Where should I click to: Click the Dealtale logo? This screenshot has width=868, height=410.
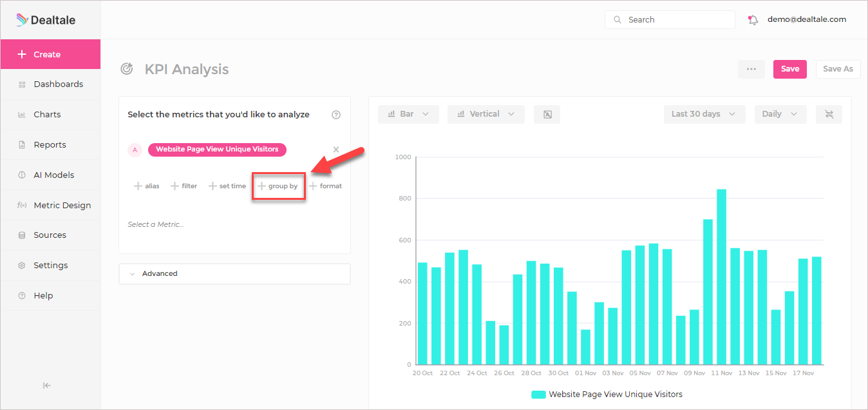click(x=46, y=20)
